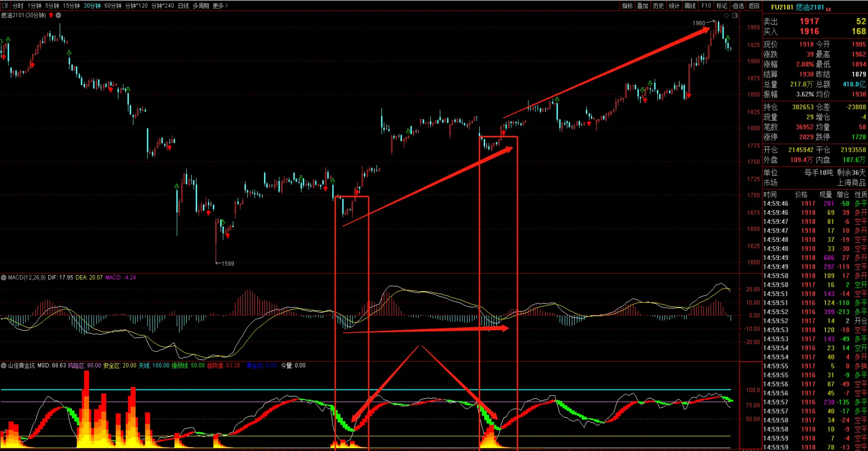
Task: Expand the 山佳黄金坑 indicator dropdown
Action: point(3,365)
